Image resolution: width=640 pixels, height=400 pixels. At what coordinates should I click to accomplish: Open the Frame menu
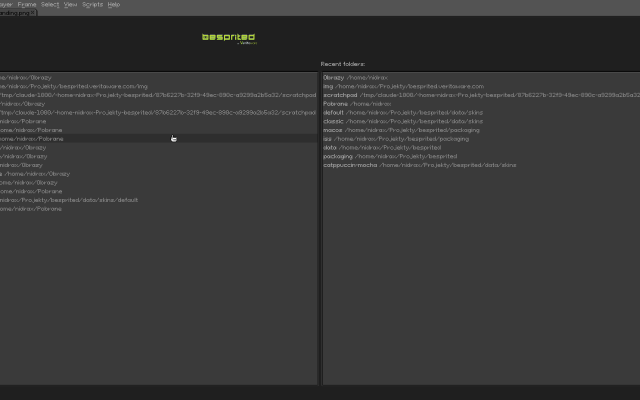(x=27, y=4)
